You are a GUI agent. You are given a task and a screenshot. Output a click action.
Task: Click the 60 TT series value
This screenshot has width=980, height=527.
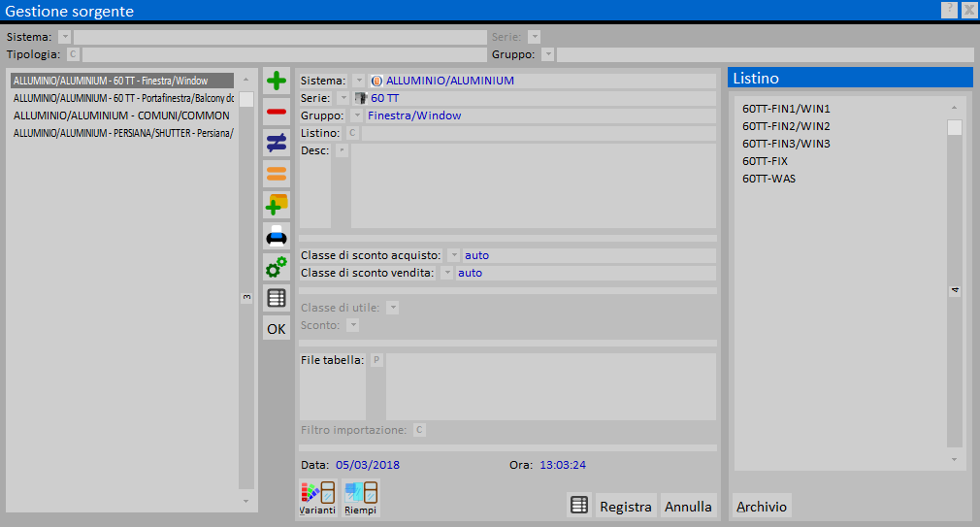click(384, 98)
